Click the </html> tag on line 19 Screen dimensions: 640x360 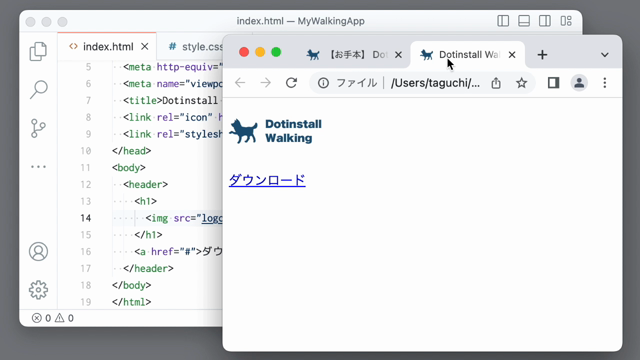(131, 302)
